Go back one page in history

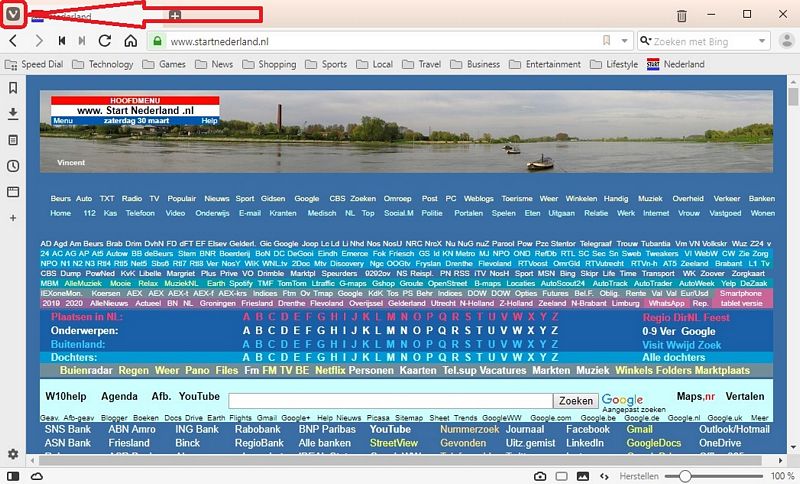coord(14,41)
